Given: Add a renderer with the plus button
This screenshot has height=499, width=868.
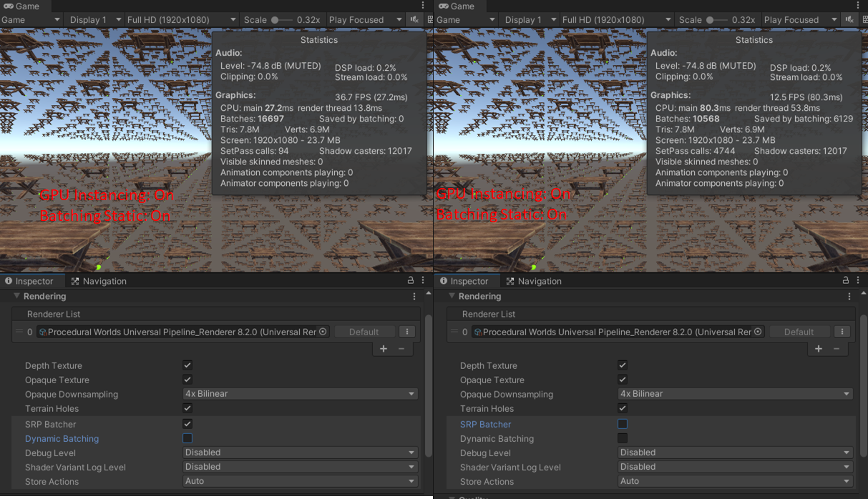Looking at the screenshot, I should pyautogui.click(x=383, y=348).
